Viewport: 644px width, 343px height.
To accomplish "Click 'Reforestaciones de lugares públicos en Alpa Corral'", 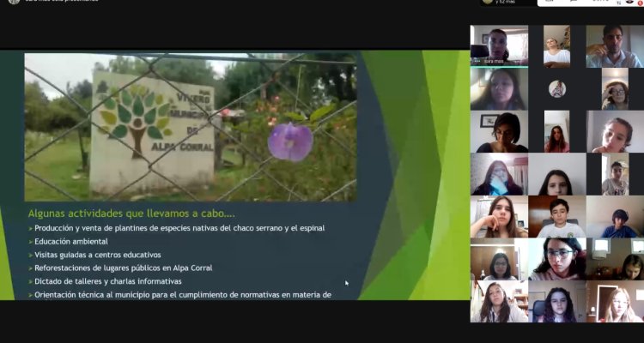I will coord(123,268).
